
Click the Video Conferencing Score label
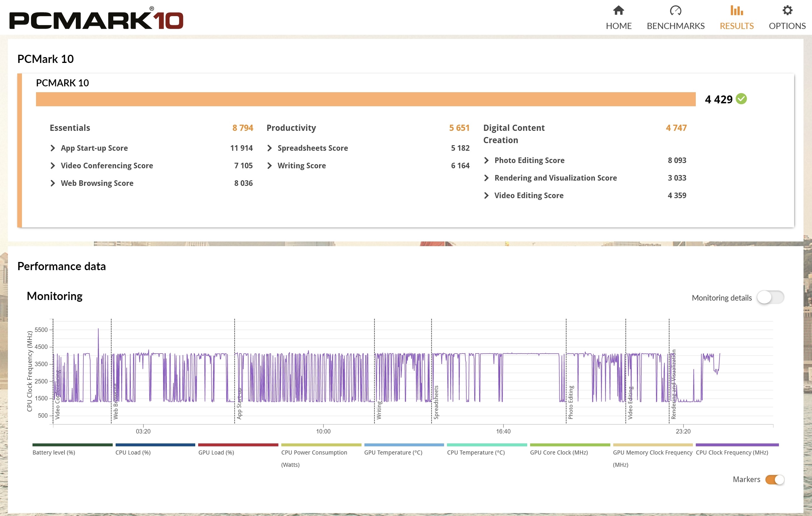(x=107, y=166)
